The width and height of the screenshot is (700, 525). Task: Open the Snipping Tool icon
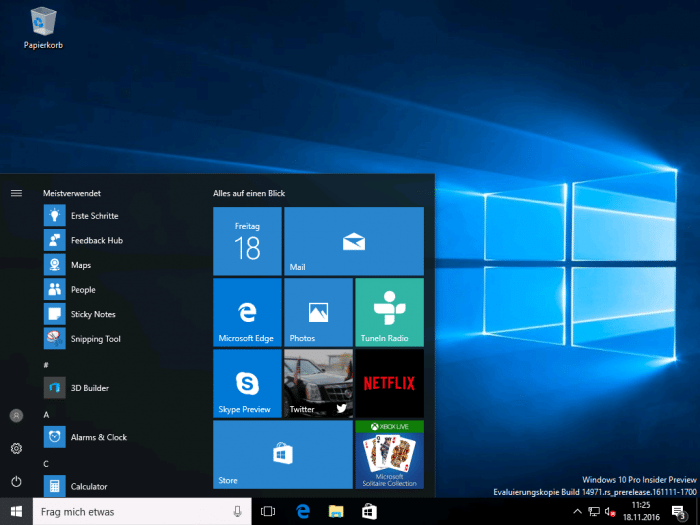54,338
